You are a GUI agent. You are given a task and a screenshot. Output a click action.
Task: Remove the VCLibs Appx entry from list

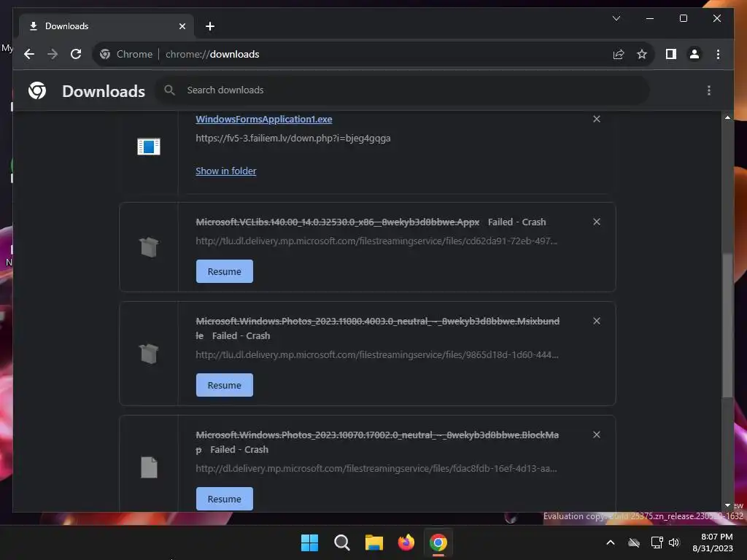pyautogui.click(x=597, y=222)
